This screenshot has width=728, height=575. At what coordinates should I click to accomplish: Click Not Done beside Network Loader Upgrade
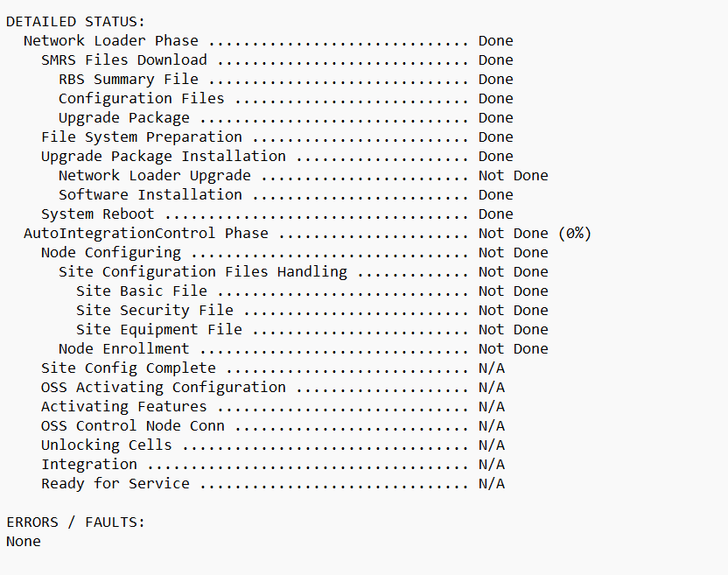[514, 176]
